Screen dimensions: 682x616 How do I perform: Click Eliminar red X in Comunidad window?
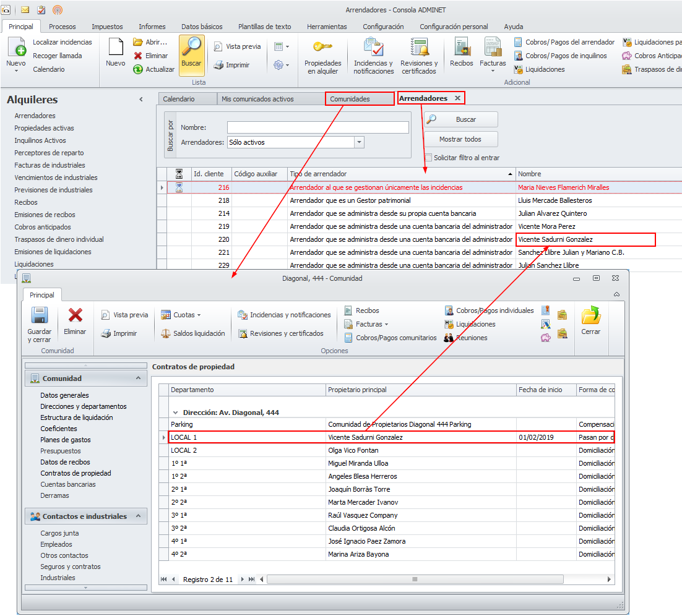76,315
